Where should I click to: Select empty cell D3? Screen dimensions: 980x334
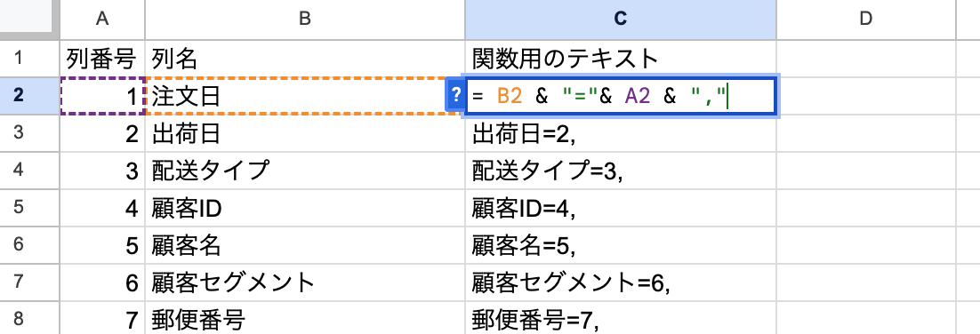coord(865,133)
